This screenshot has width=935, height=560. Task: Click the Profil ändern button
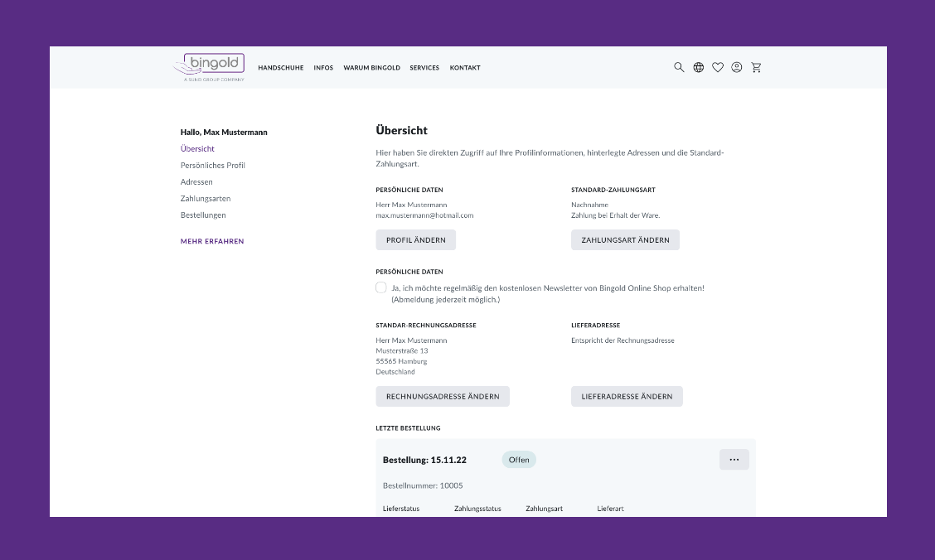coord(415,240)
